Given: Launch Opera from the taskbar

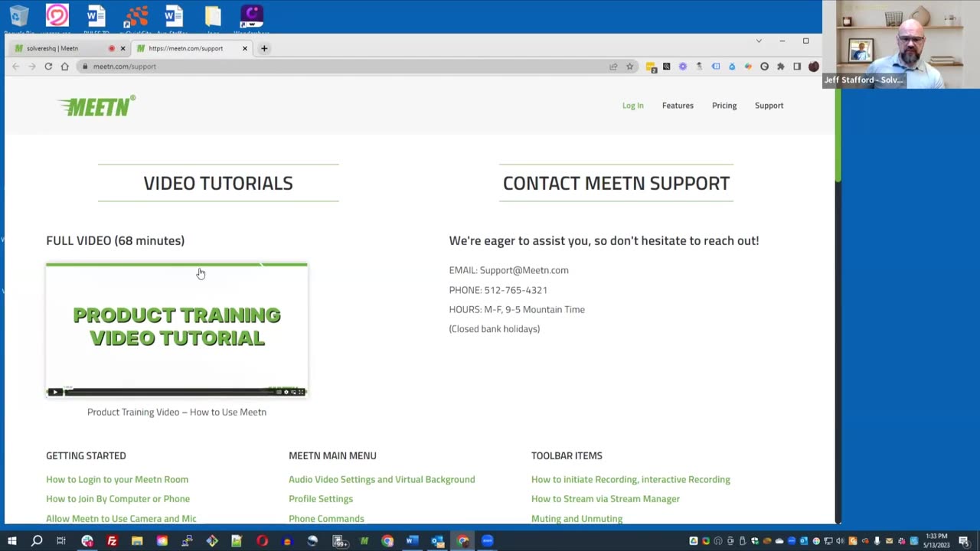Looking at the screenshot, I should pos(262,541).
